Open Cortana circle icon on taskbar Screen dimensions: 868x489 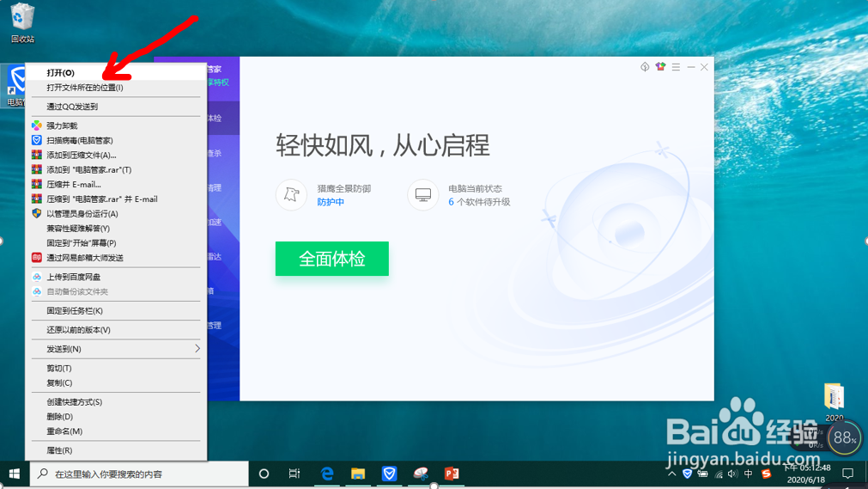coord(264,474)
